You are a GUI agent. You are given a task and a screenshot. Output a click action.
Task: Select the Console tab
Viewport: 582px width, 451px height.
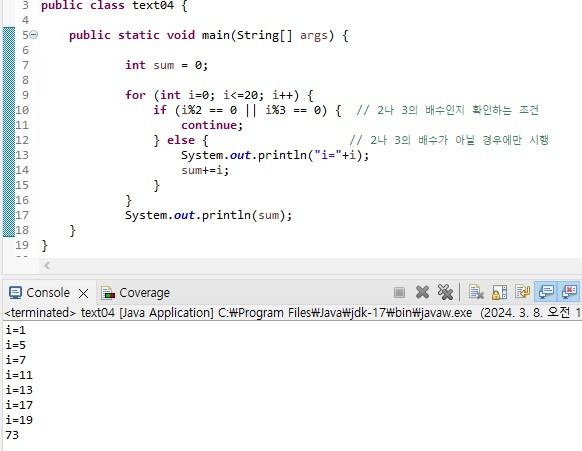(x=48, y=293)
